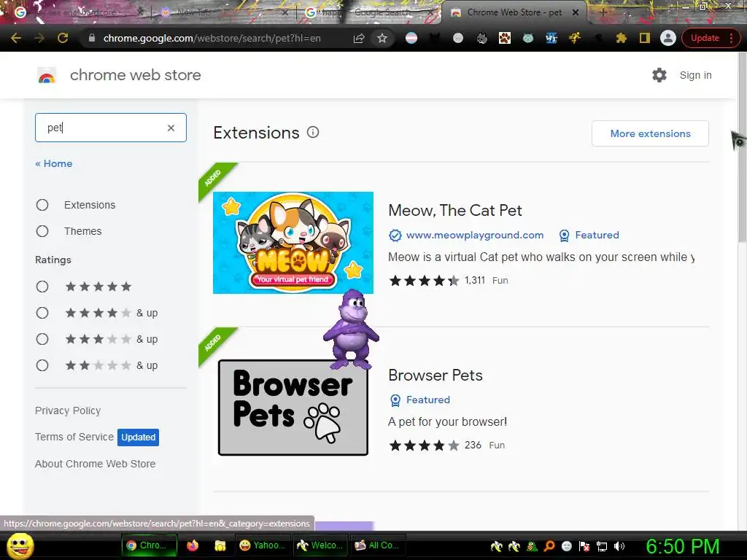
Task: Open the yellow folder taskbar icon
Action: pyautogui.click(x=220, y=545)
